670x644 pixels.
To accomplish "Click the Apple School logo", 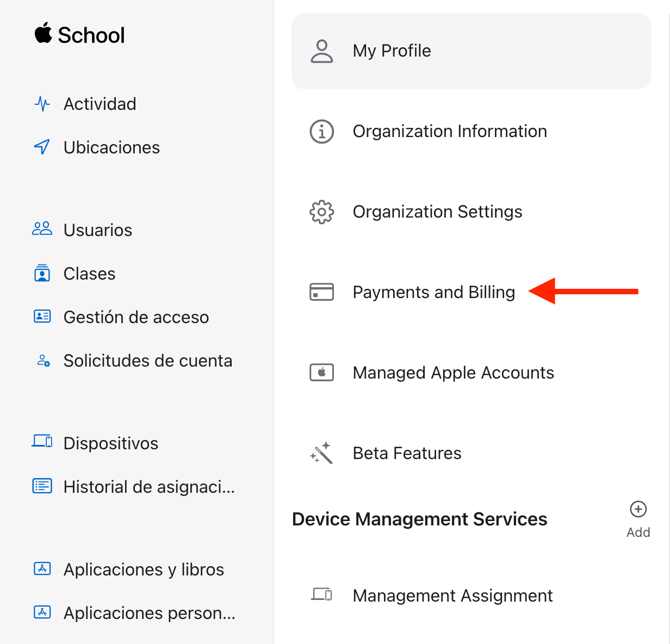I will (80, 35).
